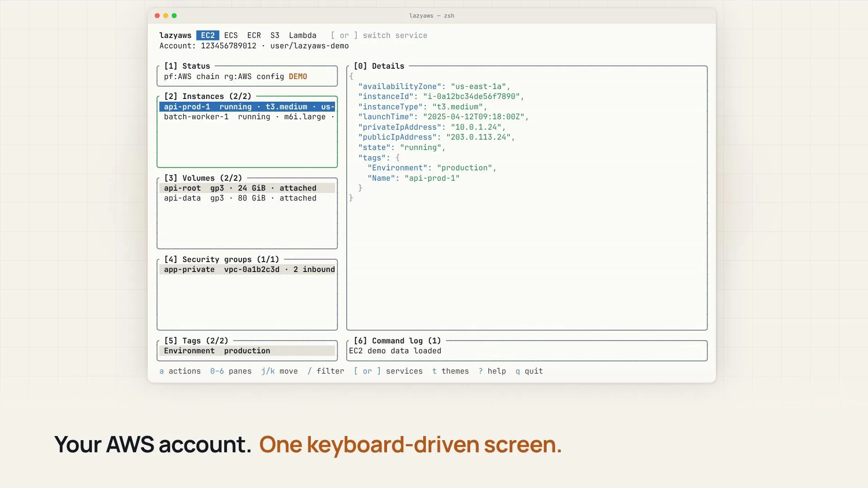
Task: Switch to the ECS service tab
Action: [x=231, y=35]
